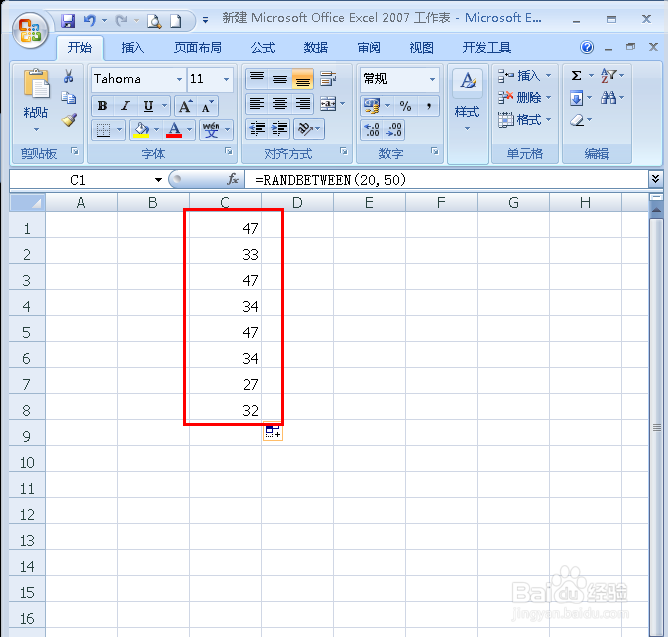Open Find and Select binoculars
Image resolution: width=668 pixels, height=637 pixels.
(608, 98)
